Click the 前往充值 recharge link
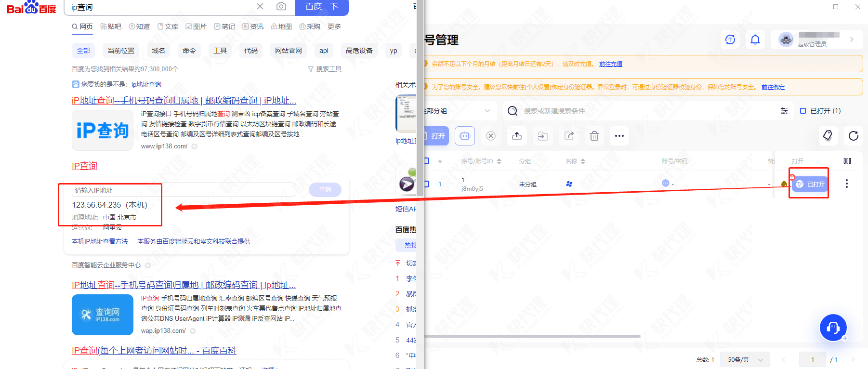 [x=610, y=64]
